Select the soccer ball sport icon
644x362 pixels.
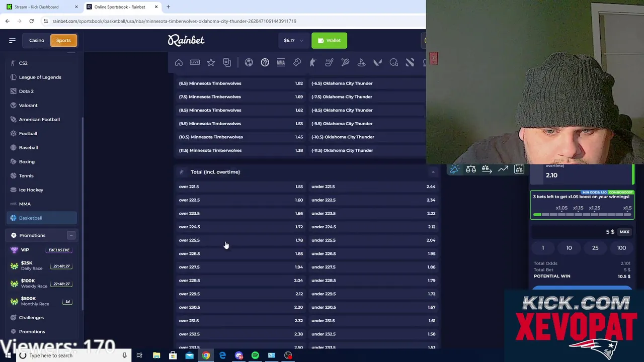point(249,62)
